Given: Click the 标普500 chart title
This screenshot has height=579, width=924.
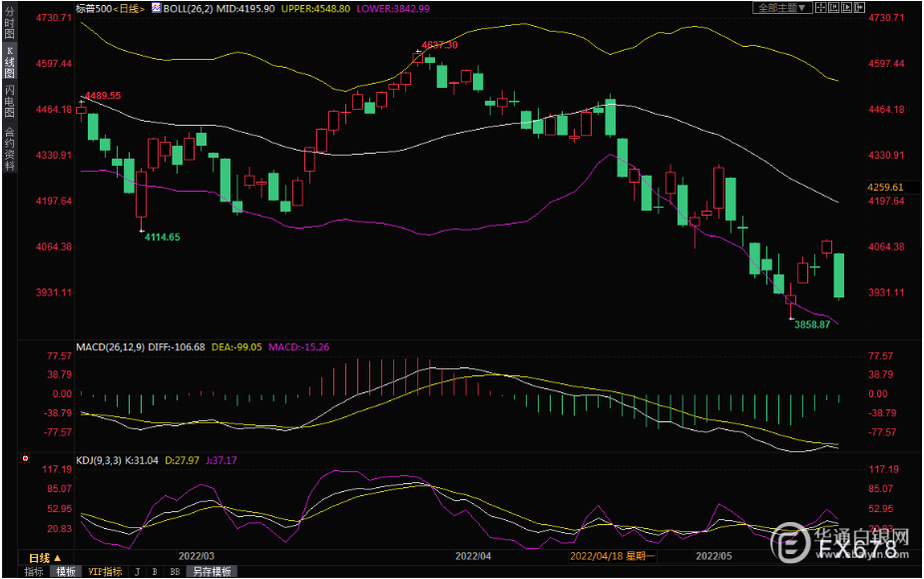Looking at the screenshot, I should point(94,8).
